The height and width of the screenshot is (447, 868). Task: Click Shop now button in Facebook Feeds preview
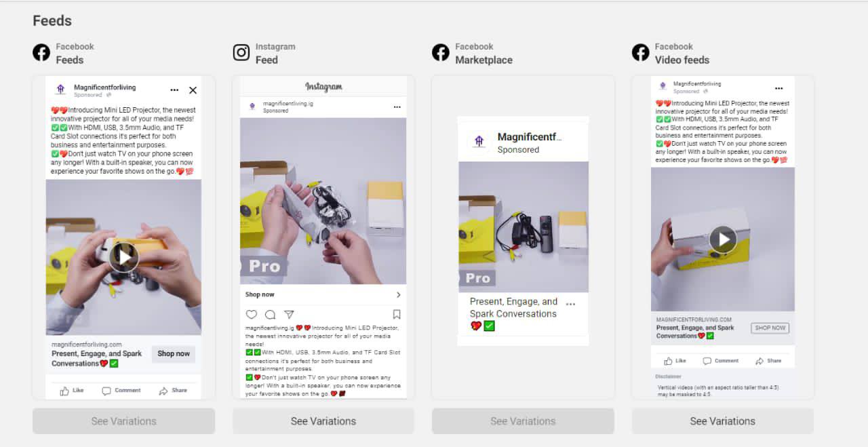(174, 354)
